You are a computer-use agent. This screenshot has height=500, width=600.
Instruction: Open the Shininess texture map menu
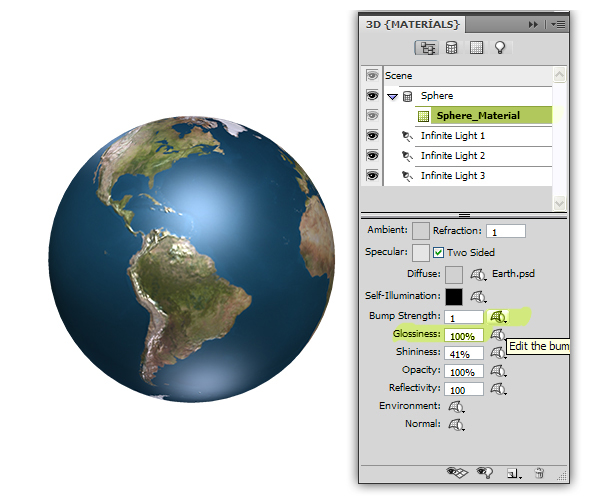click(x=498, y=353)
